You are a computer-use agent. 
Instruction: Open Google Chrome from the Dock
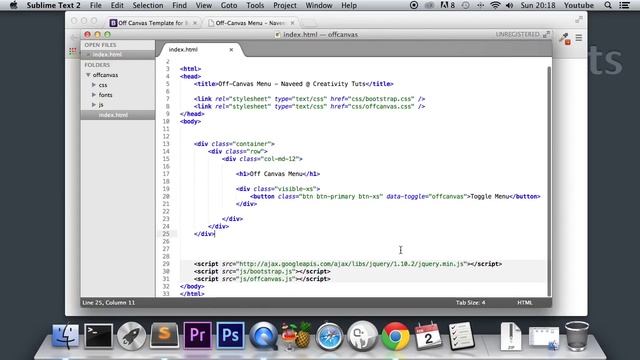click(x=396, y=336)
